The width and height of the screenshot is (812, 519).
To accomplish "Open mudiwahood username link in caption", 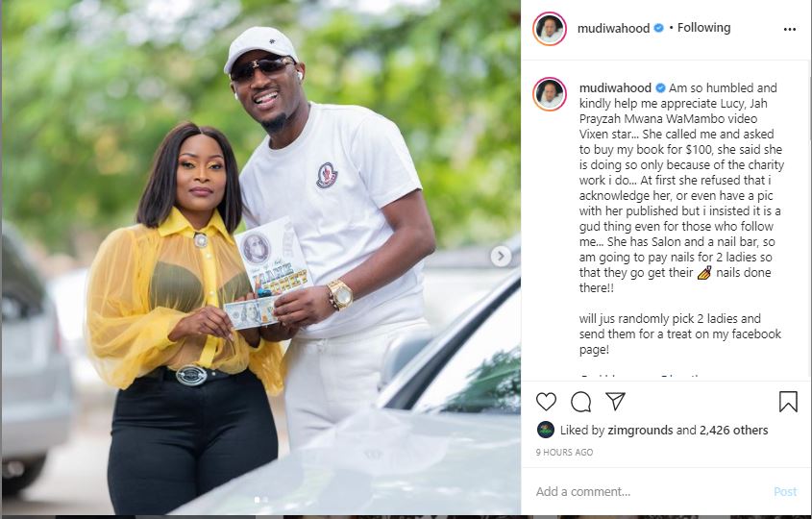I will point(615,87).
